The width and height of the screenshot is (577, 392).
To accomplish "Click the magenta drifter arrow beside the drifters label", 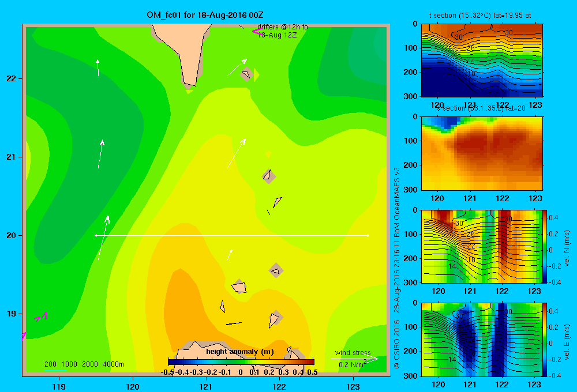I will (257, 31).
